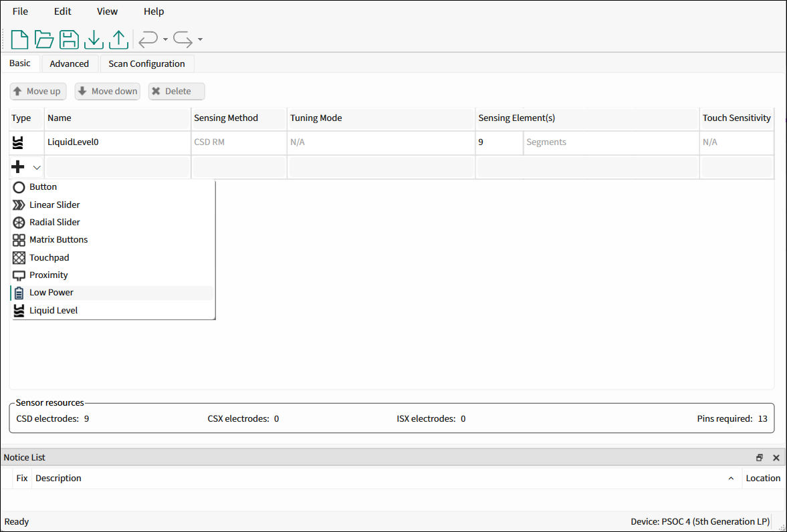This screenshot has width=787, height=532.
Task: Click the Import down-arrow toolbar icon
Action: pyautogui.click(x=94, y=39)
